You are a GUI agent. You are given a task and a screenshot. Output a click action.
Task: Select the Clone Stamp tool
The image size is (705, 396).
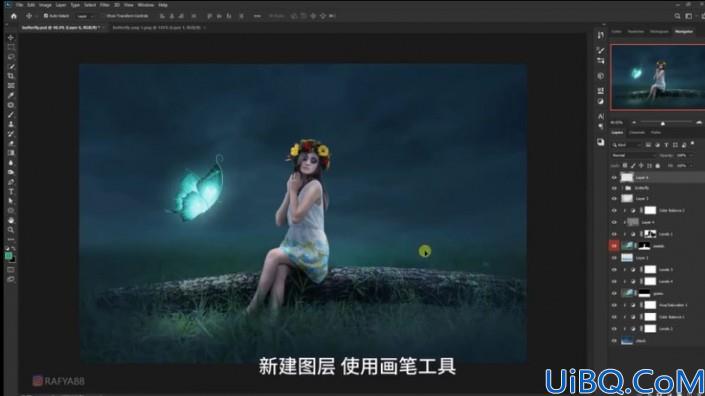pos(11,124)
